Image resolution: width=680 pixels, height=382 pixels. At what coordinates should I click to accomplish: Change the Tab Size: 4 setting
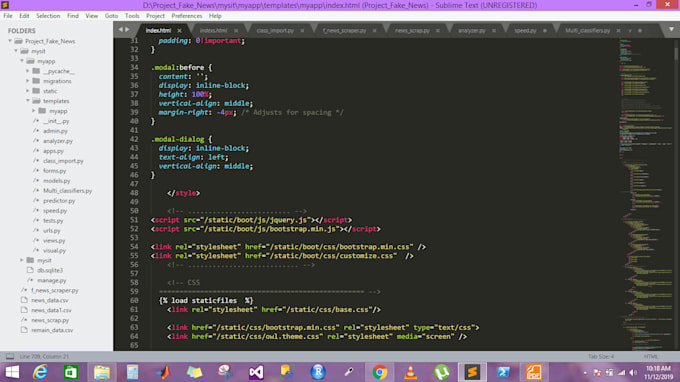pyautogui.click(x=601, y=356)
